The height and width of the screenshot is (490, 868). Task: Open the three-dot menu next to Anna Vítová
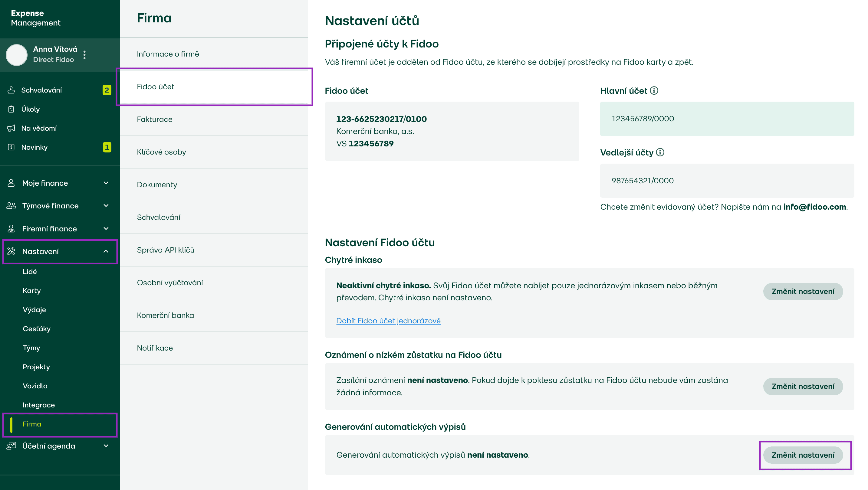click(x=84, y=54)
